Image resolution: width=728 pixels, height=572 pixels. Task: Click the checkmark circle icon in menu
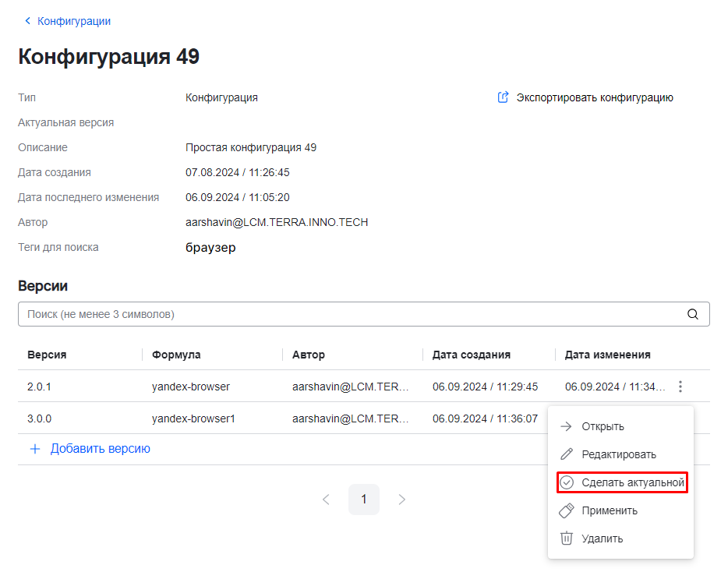[x=567, y=482]
